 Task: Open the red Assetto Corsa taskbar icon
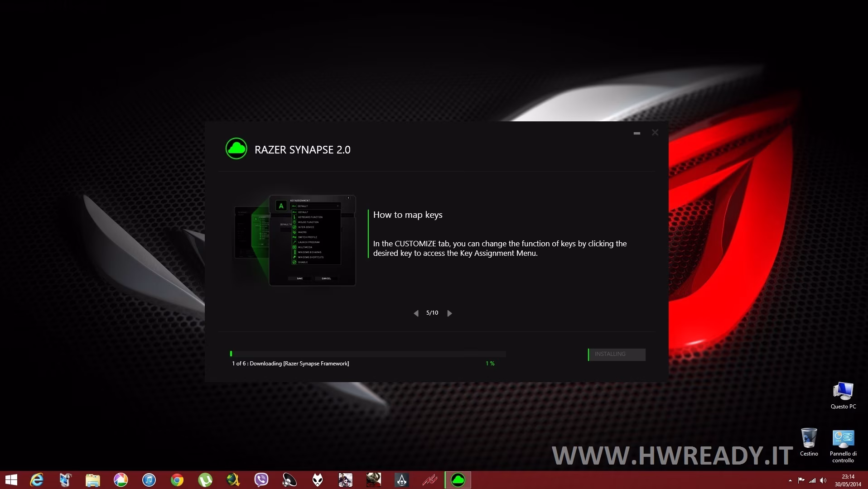430,480
